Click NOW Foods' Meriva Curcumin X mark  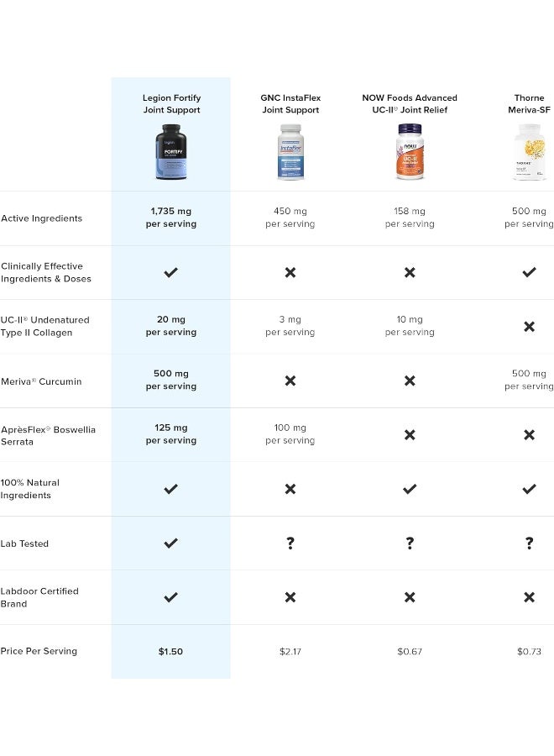[x=410, y=381]
